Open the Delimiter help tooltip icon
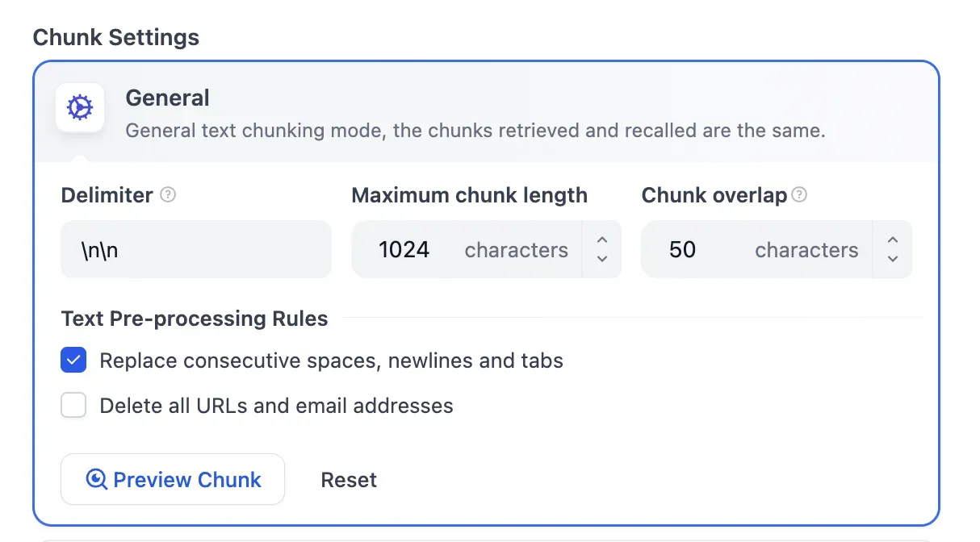The height and width of the screenshot is (542, 980). tap(169, 194)
